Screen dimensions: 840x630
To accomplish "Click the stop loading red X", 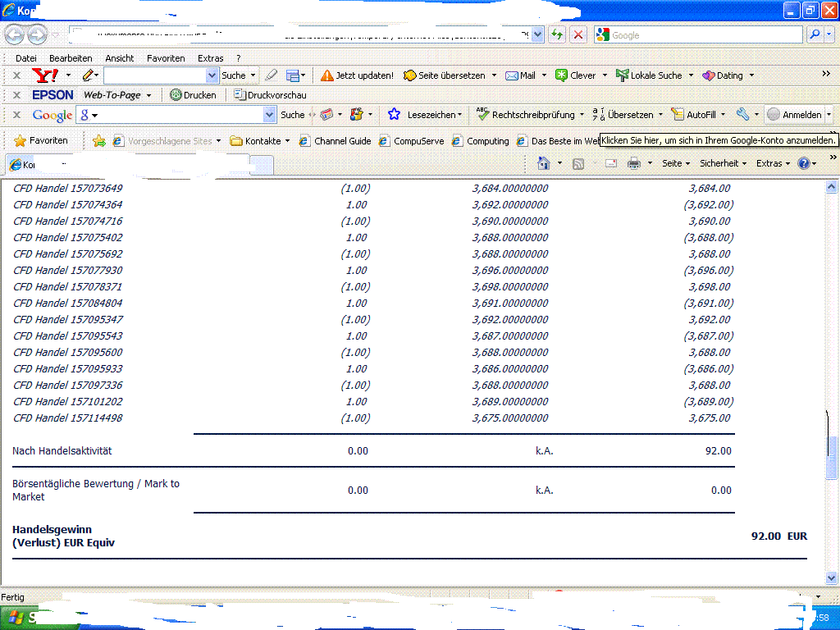I will pos(578,34).
